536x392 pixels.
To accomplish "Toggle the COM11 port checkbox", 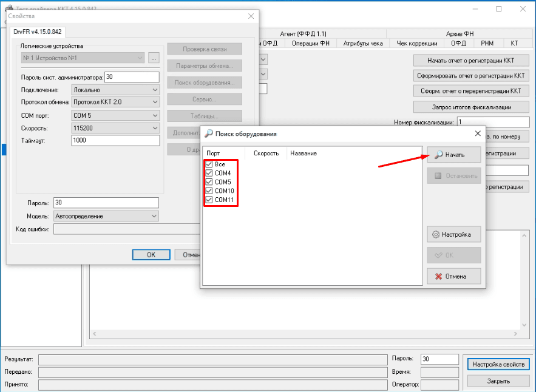I will point(209,200).
